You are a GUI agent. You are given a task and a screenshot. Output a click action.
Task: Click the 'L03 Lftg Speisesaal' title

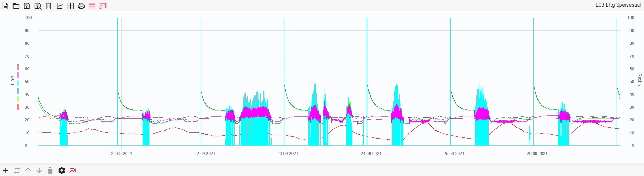pyautogui.click(x=618, y=5)
